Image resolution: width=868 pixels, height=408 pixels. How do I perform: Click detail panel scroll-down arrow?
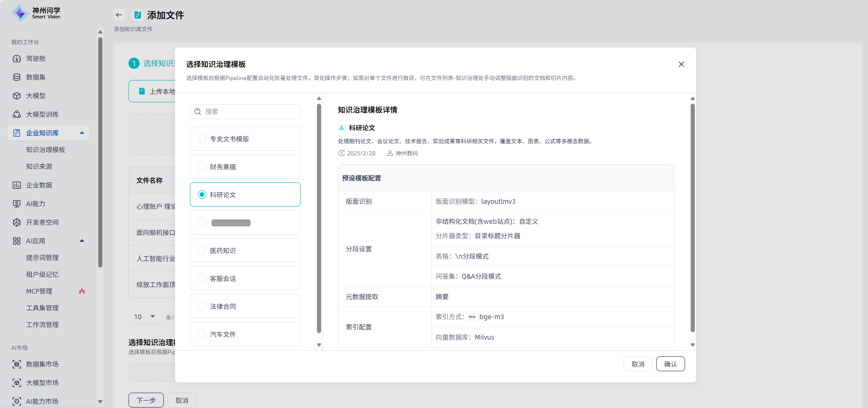point(693,345)
